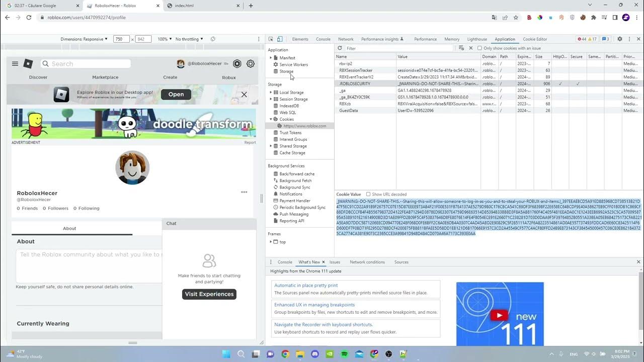The height and width of the screenshot is (362, 644).
Task: Open the No throttling dropdown
Action: [189, 39]
